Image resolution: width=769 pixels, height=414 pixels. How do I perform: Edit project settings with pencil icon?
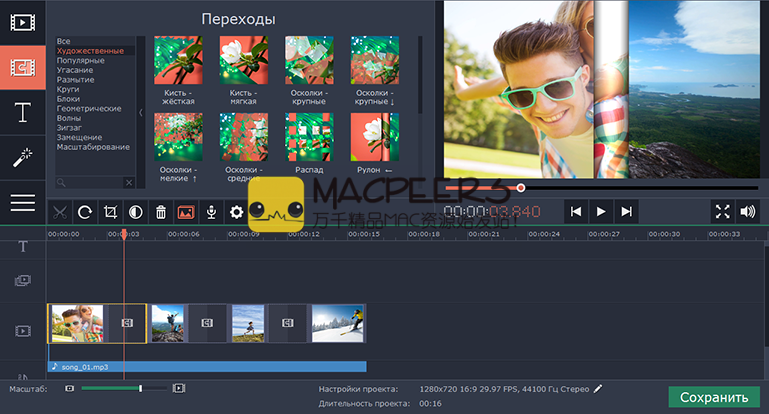[598, 389]
